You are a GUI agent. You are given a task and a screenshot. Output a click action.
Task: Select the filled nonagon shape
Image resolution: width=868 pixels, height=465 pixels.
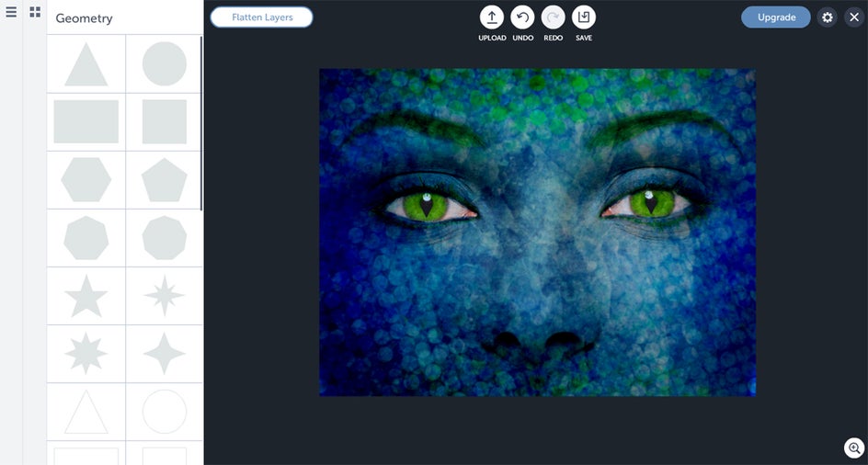[x=165, y=238]
